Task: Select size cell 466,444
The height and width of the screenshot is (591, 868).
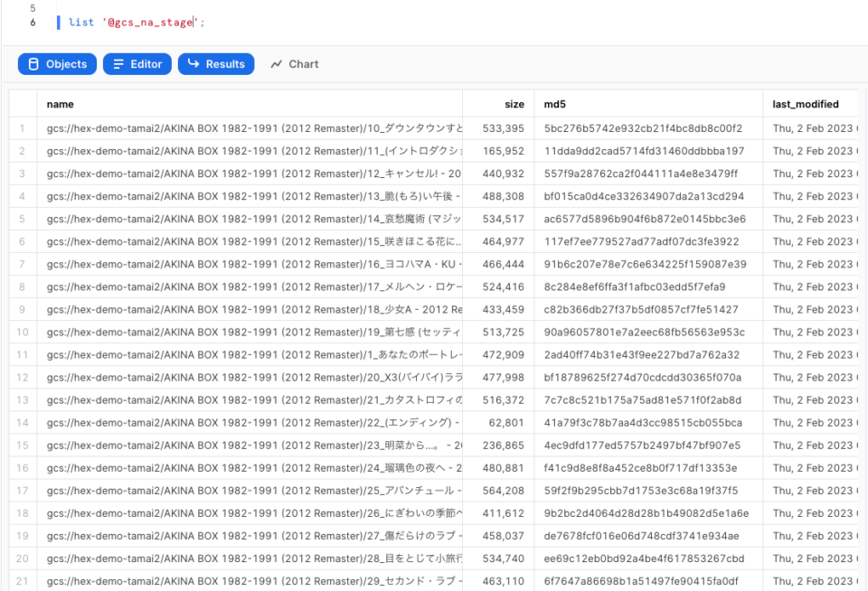Action: [498, 265]
